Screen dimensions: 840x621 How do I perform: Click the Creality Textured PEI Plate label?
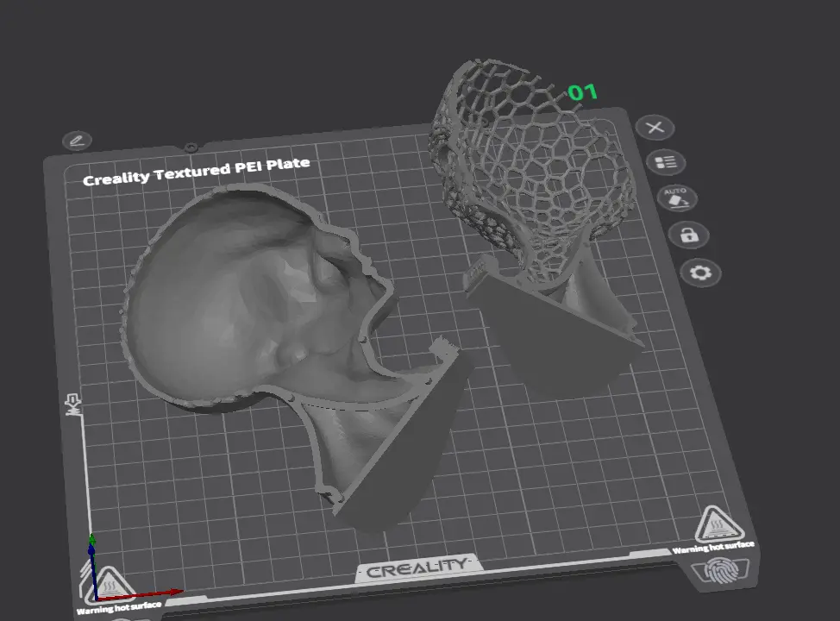(196, 171)
